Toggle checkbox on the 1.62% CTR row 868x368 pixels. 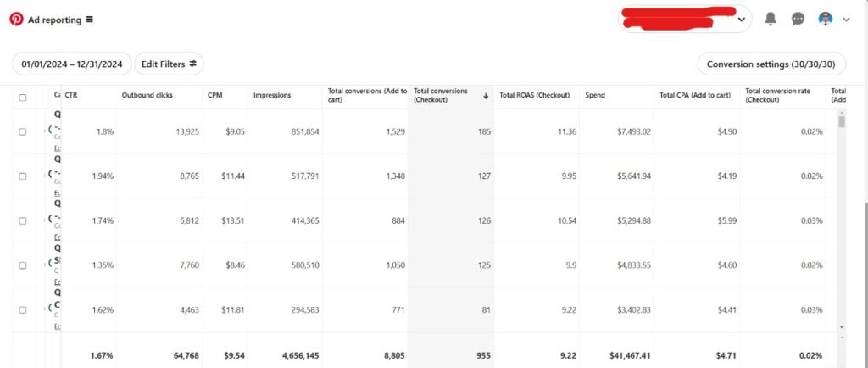tap(23, 309)
